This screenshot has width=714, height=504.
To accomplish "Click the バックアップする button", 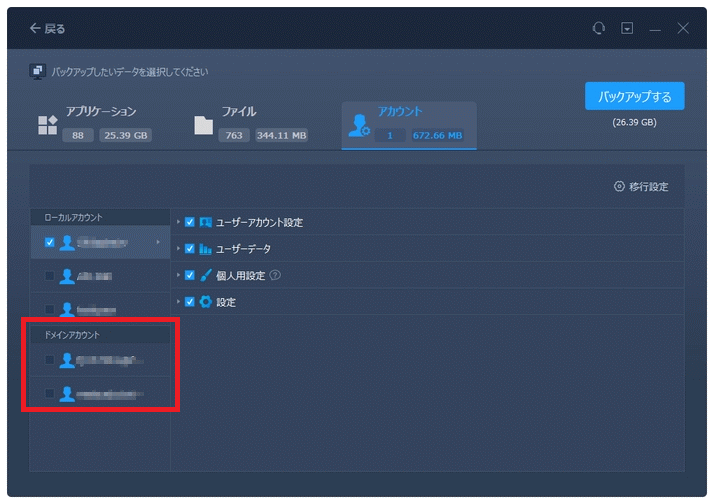I will click(x=634, y=97).
